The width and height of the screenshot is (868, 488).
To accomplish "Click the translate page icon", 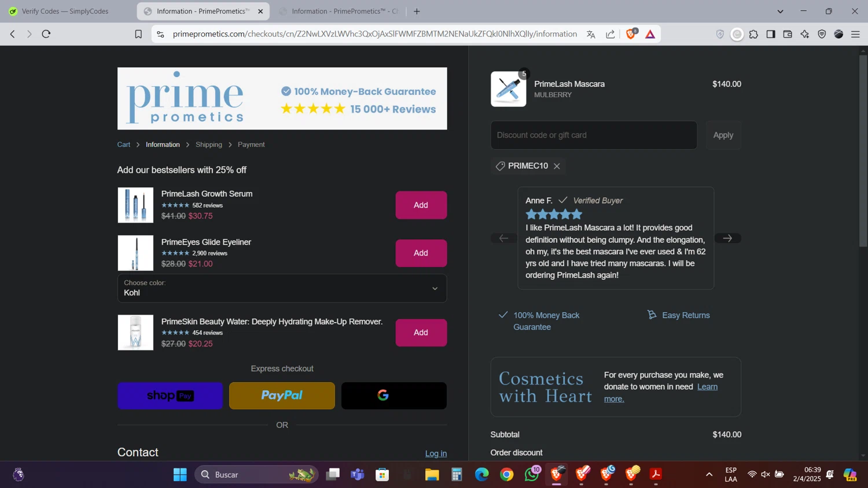I will point(591,34).
